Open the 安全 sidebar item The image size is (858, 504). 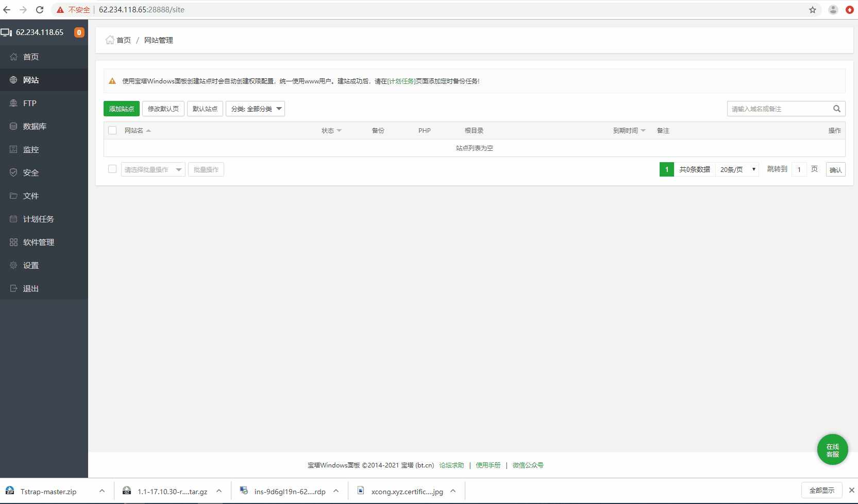(x=44, y=172)
